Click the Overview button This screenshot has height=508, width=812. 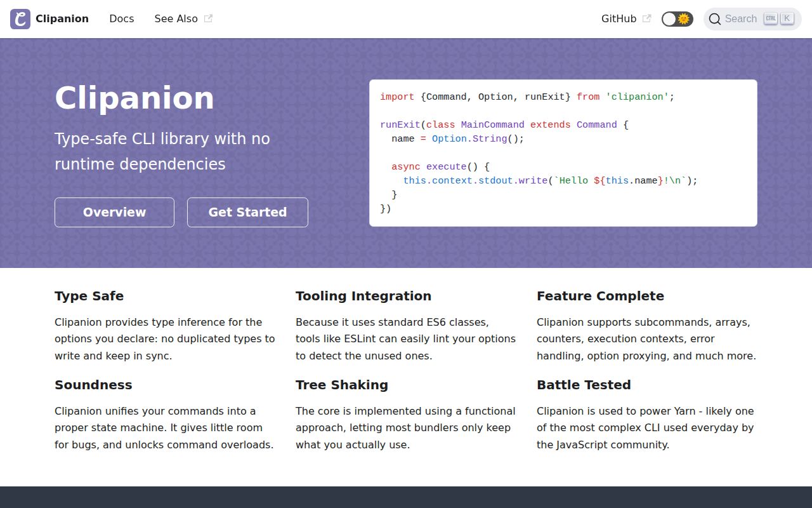[x=114, y=212]
